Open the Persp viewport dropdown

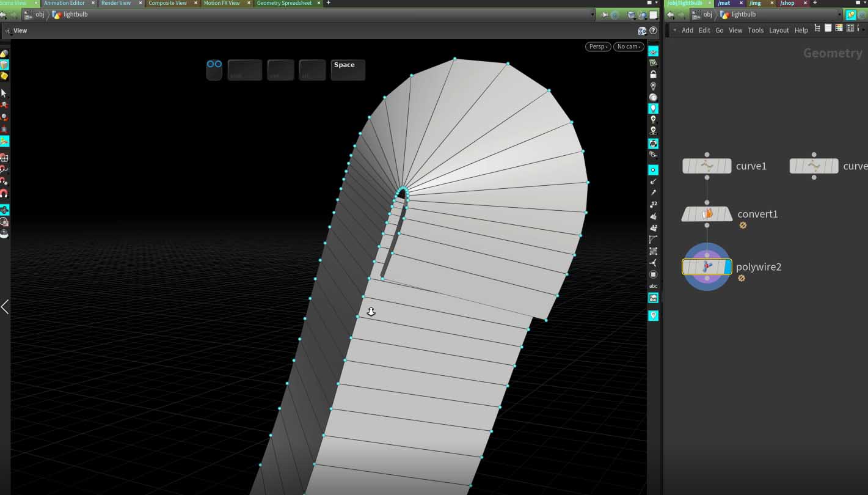tap(597, 46)
